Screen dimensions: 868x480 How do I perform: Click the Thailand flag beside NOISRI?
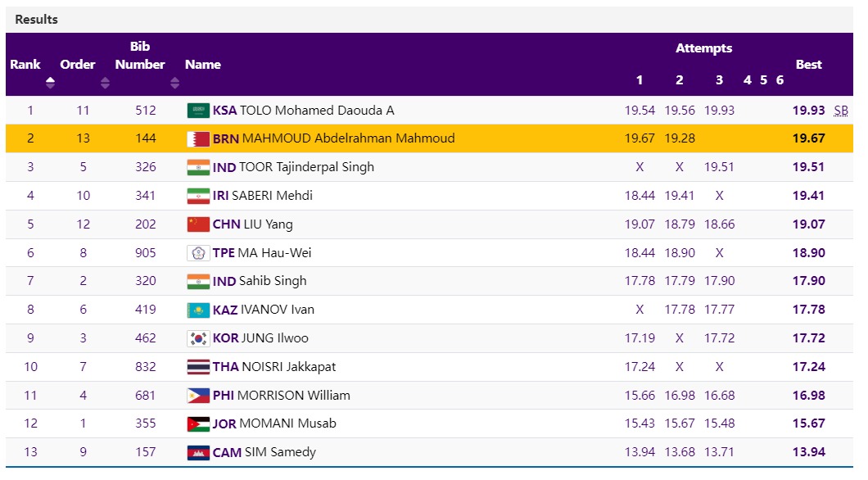(198, 367)
